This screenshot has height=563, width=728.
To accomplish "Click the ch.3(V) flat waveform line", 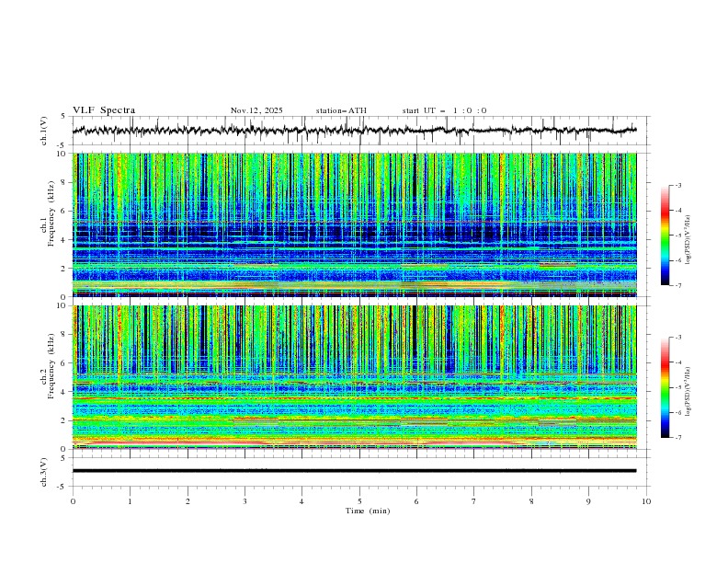I will pyautogui.click(x=358, y=470).
